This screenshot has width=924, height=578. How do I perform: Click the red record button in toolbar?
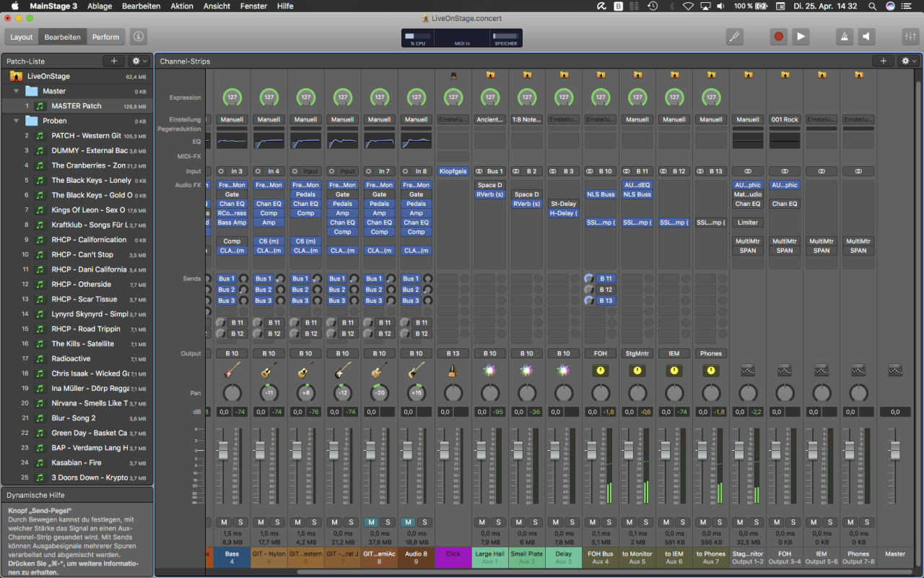pyautogui.click(x=778, y=36)
